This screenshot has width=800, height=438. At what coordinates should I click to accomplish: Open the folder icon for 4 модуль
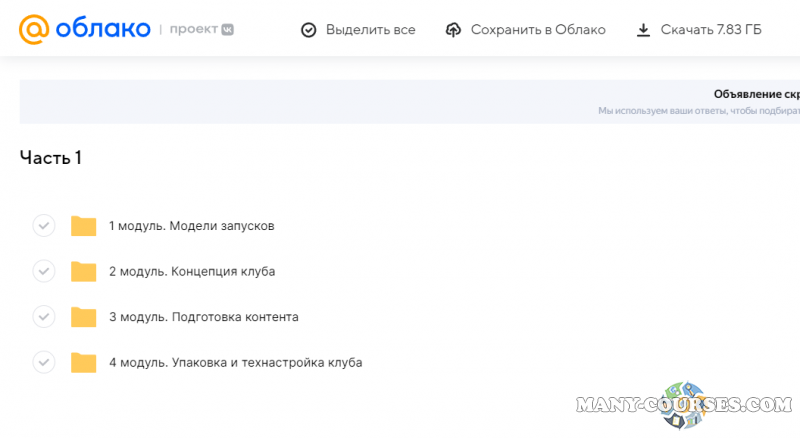point(84,362)
